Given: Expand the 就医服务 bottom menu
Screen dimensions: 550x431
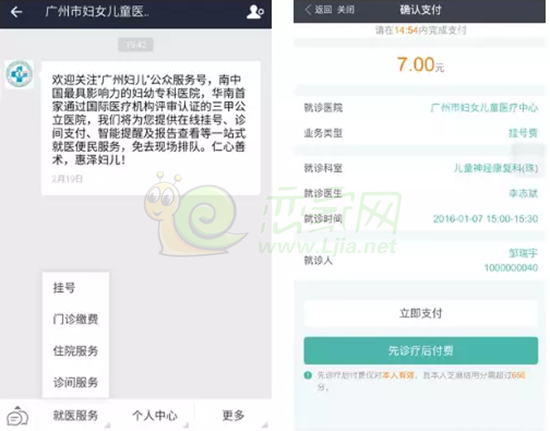Looking at the screenshot, I should 75,416.
